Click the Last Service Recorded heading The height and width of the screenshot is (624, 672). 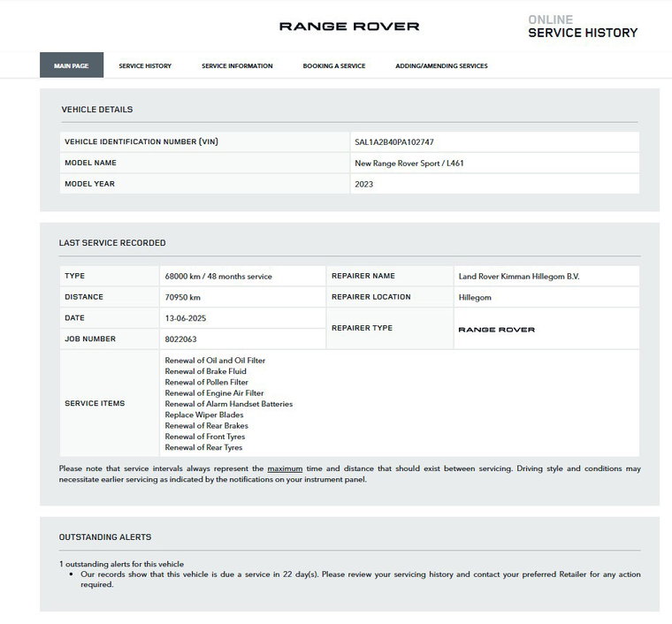112,243
